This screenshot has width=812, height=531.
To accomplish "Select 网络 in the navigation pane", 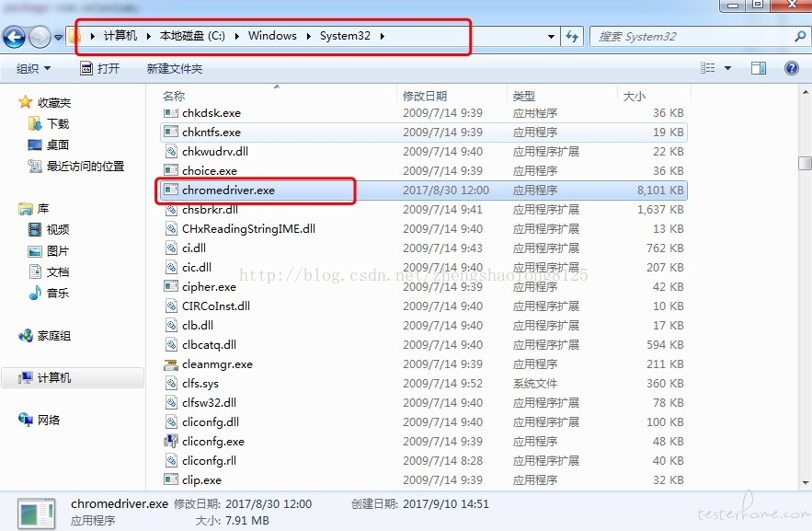I will tap(49, 421).
